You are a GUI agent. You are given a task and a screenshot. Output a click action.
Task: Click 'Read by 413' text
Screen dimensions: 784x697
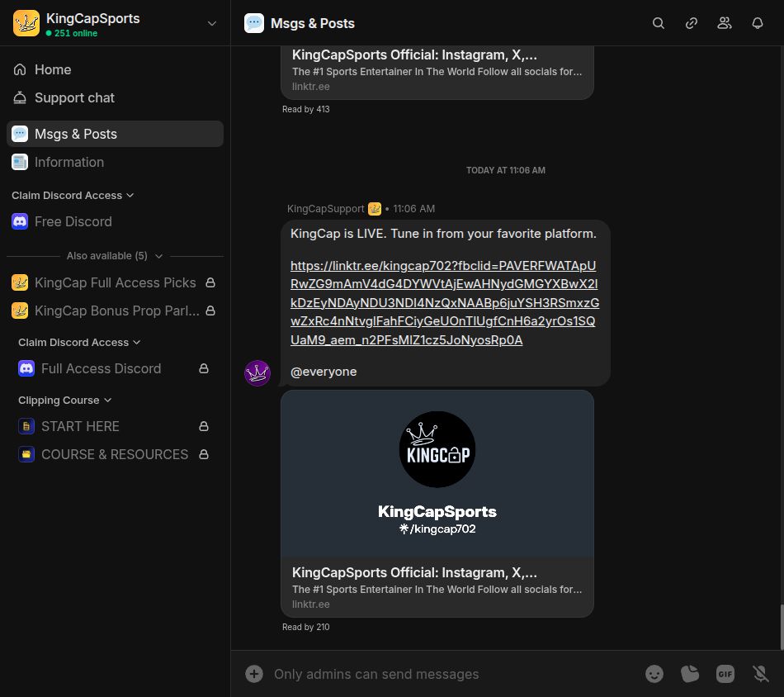[x=305, y=109]
